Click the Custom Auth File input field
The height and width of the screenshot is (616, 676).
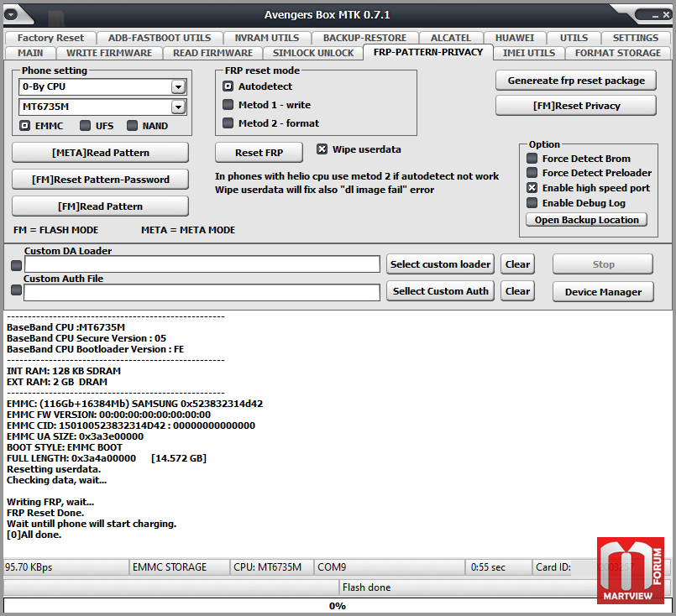tap(202, 293)
